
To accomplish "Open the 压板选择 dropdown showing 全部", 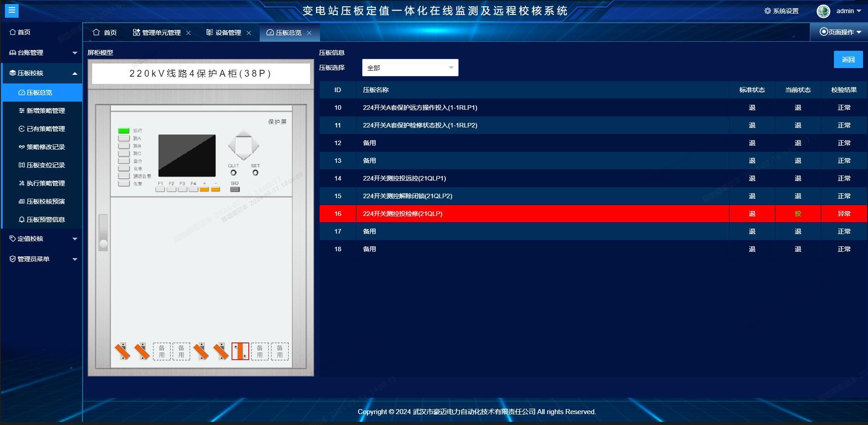I will coord(410,68).
